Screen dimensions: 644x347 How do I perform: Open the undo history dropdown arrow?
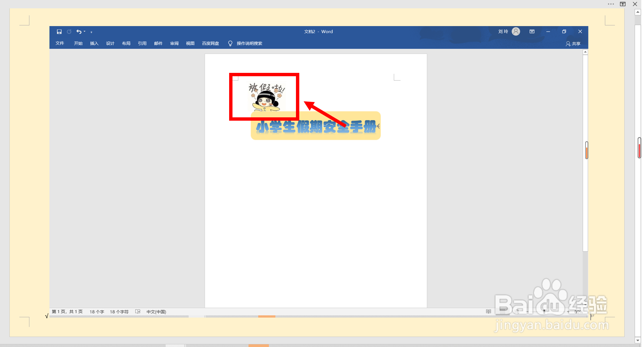[85, 32]
